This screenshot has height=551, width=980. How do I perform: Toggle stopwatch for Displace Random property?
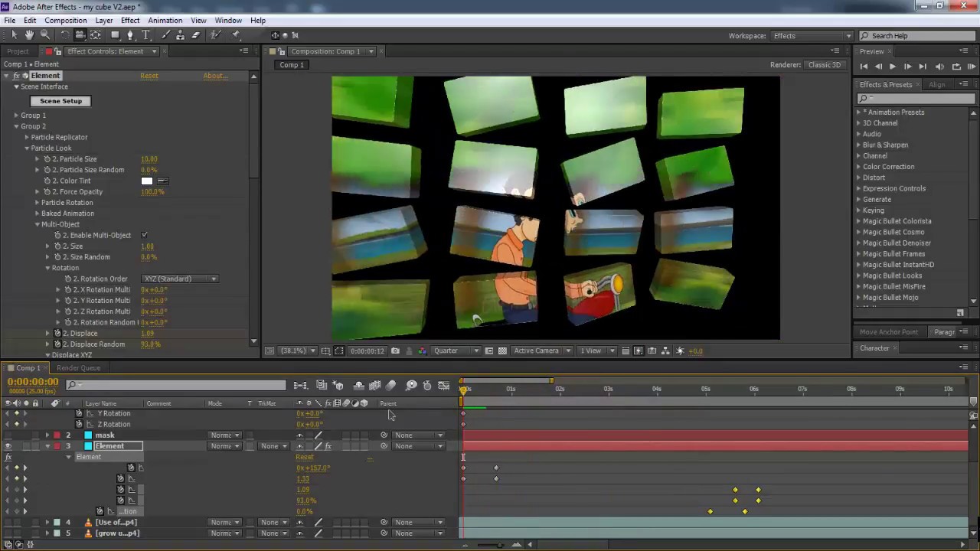pos(57,344)
